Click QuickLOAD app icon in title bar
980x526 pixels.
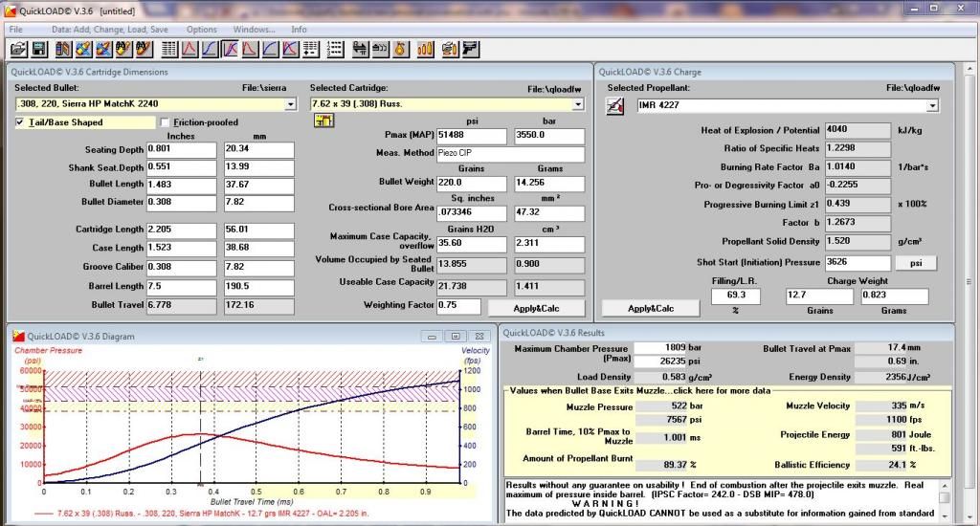tap(10, 11)
